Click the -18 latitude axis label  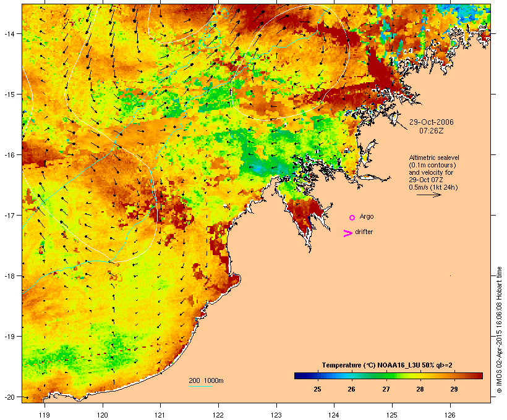click(x=9, y=275)
